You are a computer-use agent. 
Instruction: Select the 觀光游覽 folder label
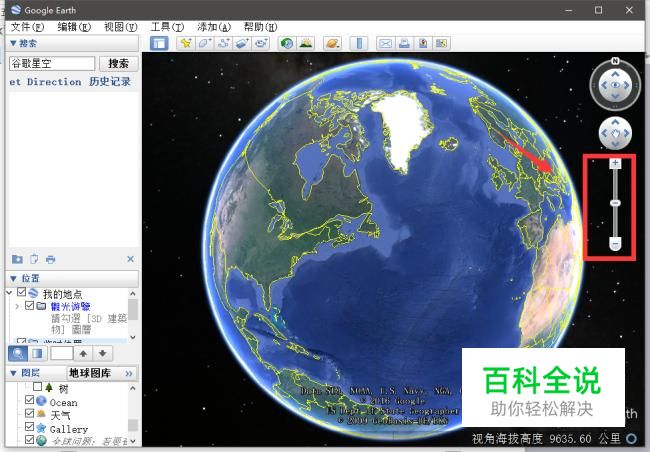click(70, 306)
